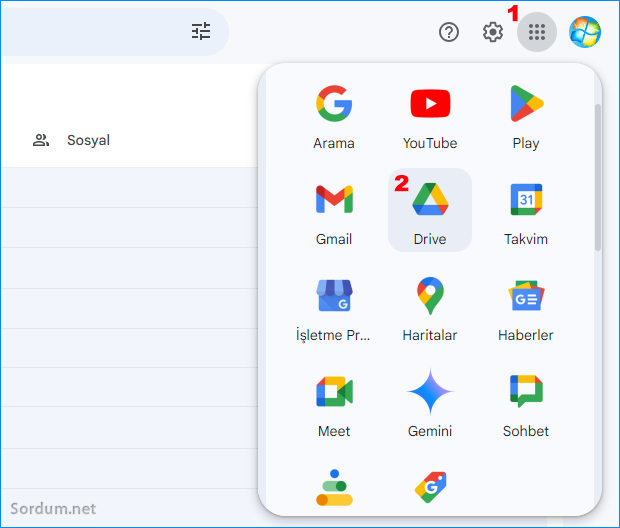Open the Google Ads style bar-and-dot icon

(334, 488)
